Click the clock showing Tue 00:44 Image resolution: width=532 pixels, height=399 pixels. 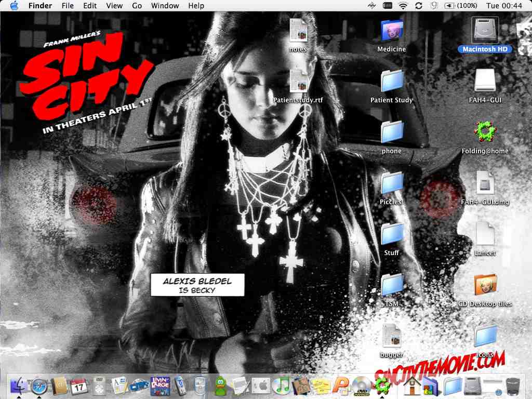(504, 5)
